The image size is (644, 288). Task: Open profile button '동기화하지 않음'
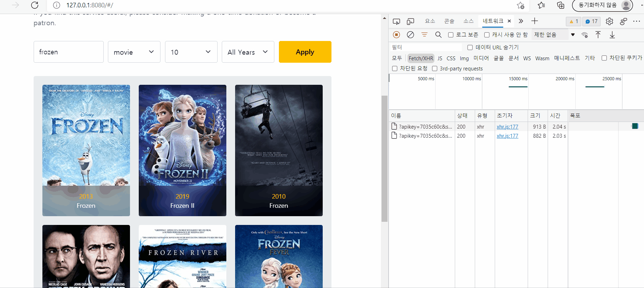tap(602, 5)
